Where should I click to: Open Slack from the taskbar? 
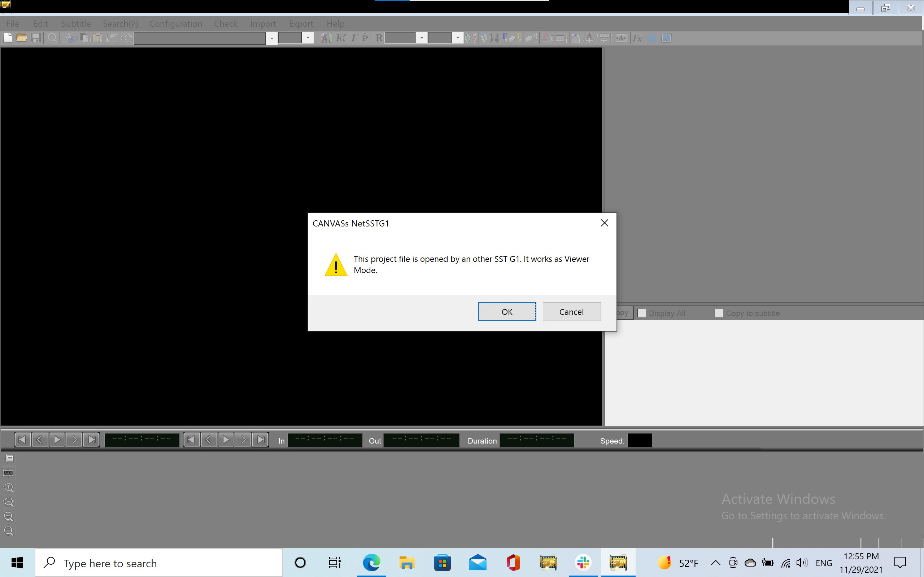(583, 563)
